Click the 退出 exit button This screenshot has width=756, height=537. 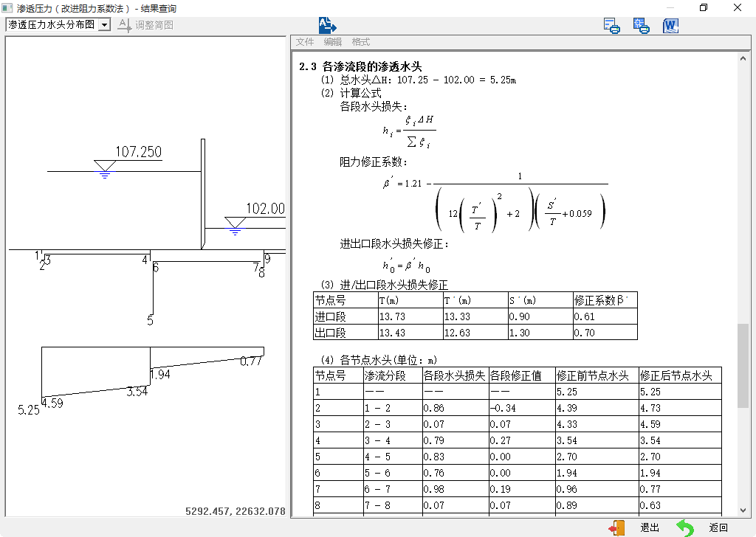pyautogui.click(x=634, y=528)
